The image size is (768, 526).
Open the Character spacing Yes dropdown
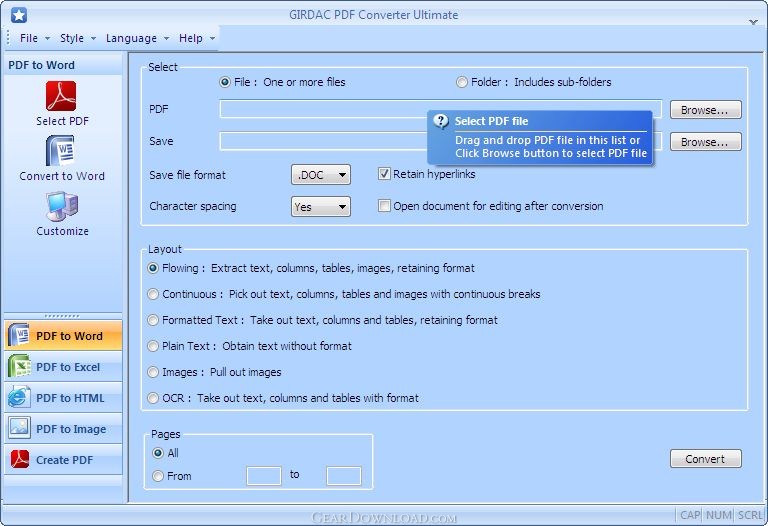(x=321, y=207)
